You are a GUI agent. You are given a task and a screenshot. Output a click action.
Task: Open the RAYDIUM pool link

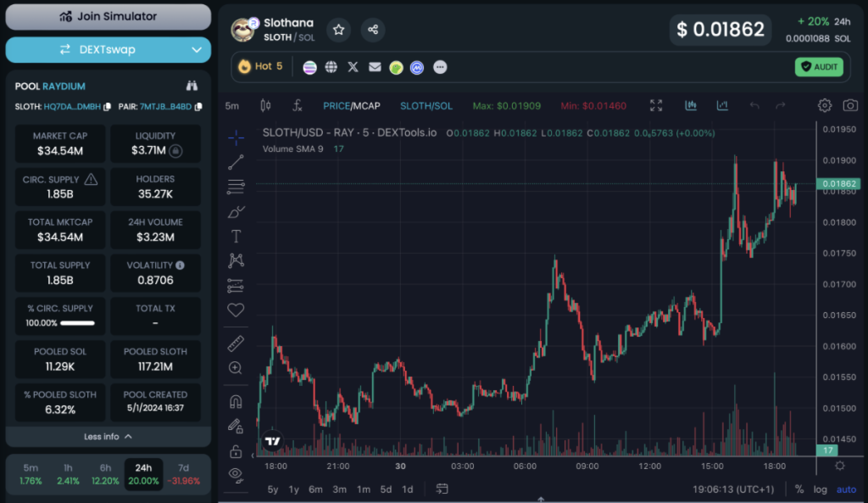click(x=64, y=87)
